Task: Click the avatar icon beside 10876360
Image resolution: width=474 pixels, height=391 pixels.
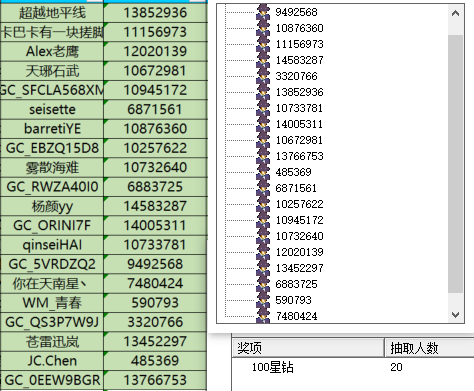Action: point(263,28)
